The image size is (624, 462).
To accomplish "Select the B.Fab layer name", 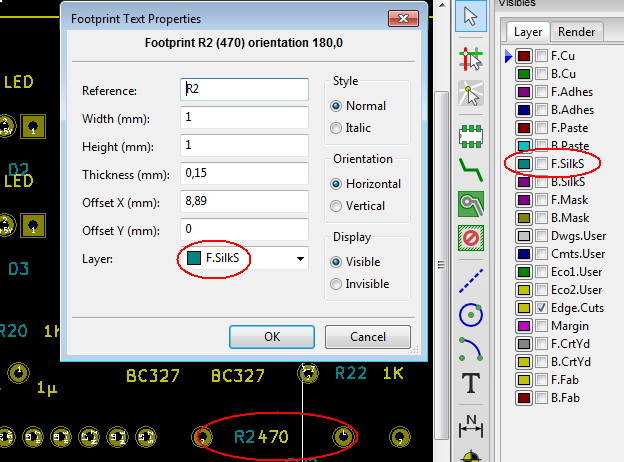I will click(x=565, y=398).
